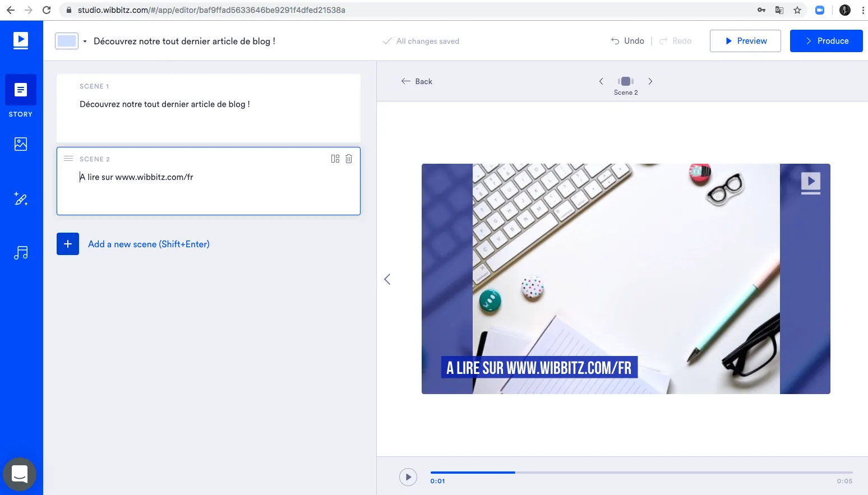Delete Scene 2 with trash icon

[349, 159]
